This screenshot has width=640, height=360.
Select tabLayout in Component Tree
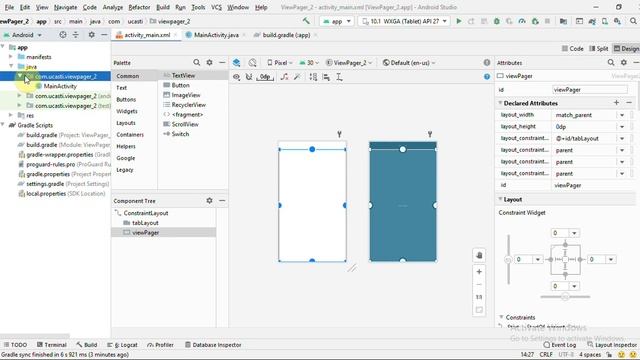click(145, 223)
